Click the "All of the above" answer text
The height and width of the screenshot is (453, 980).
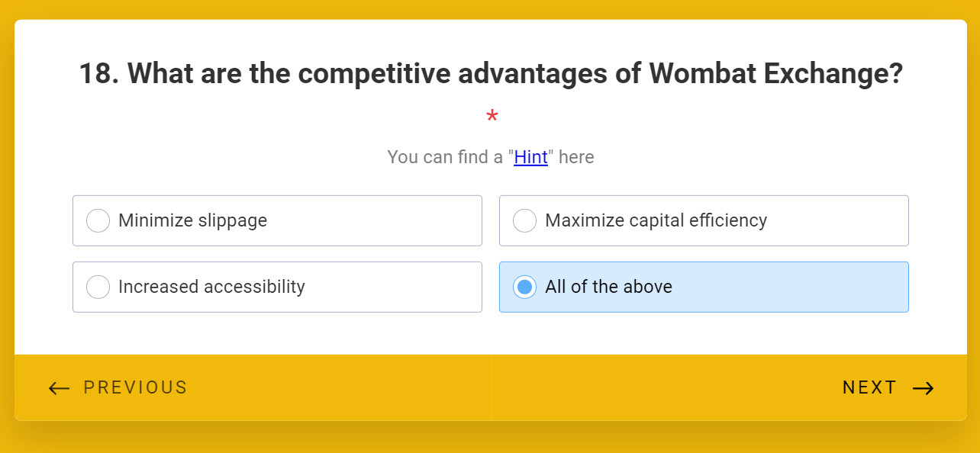[608, 288]
